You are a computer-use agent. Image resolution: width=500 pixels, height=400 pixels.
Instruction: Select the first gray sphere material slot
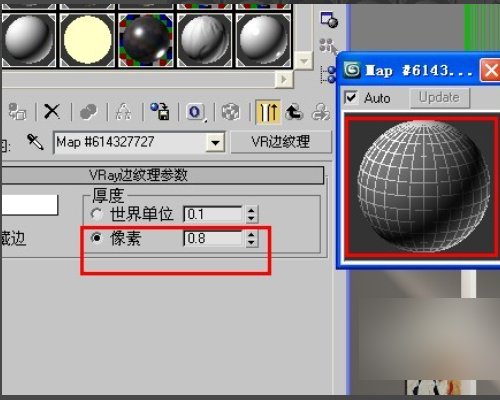(x=29, y=39)
